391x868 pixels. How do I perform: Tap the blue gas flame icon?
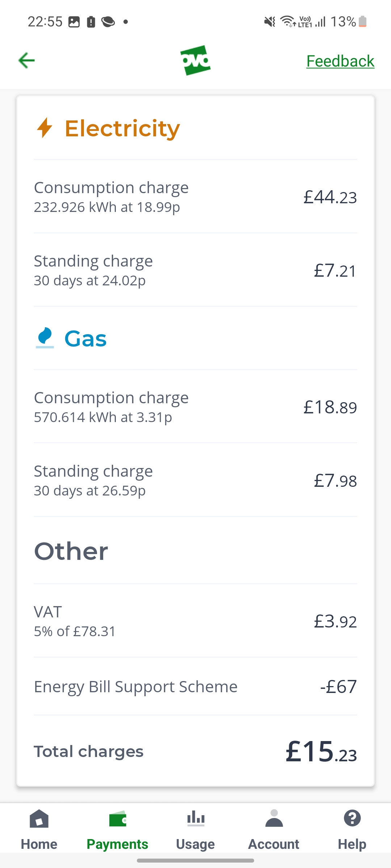(45, 338)
